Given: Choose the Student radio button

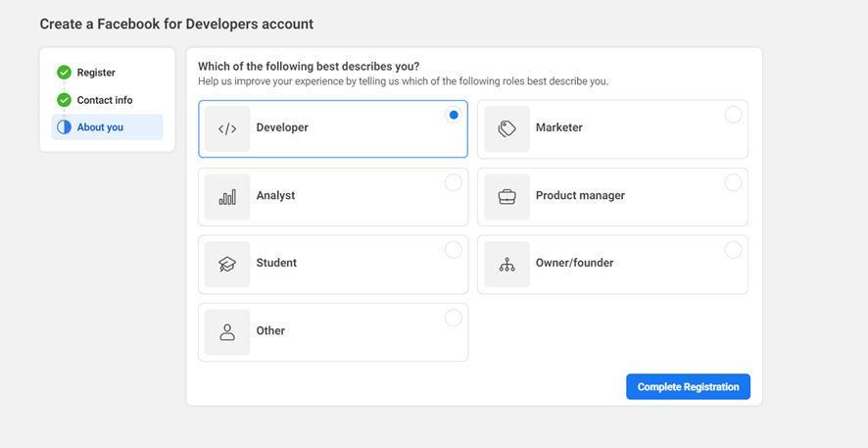Looking at the screenshot, I should pyautogui.click(x=453, y=250).
